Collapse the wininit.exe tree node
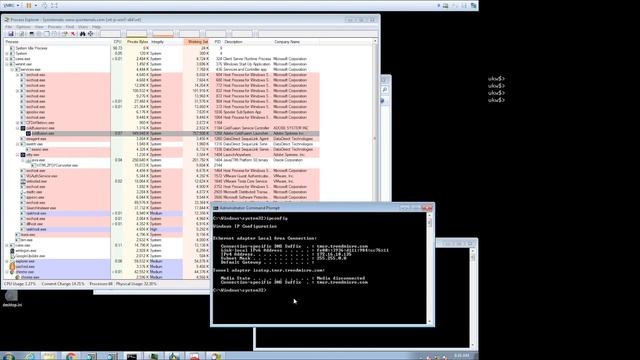Viewport: 640px width, 360px height. pyautogui.click(x=7, y=64)
